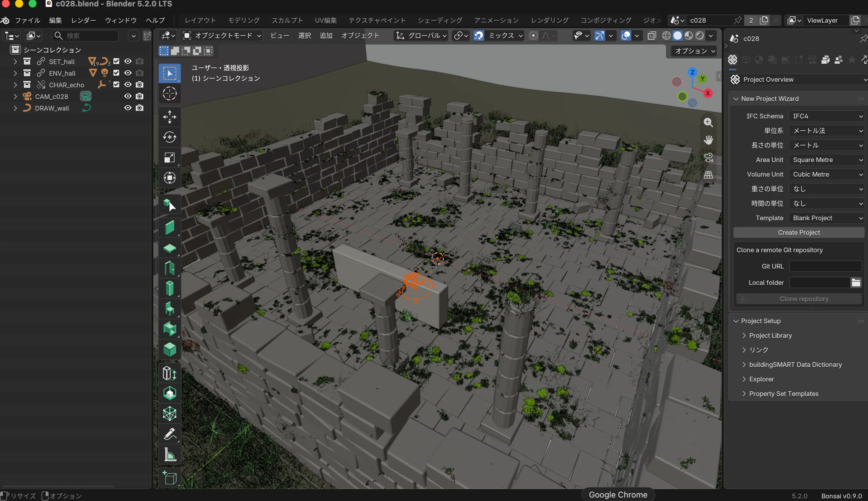Select the Measure tool icon

[x=169, y=454]
